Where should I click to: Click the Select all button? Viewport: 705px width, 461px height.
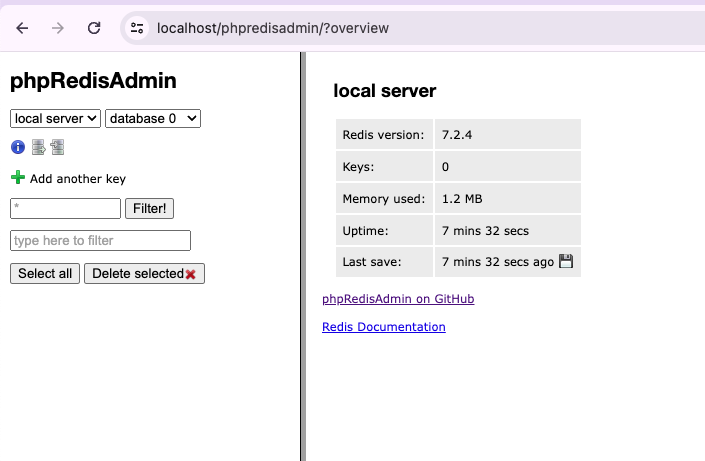tap(45, 273)
